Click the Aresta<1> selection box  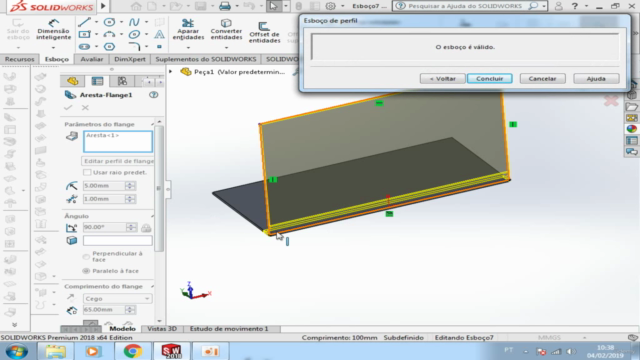coord(118,142)
